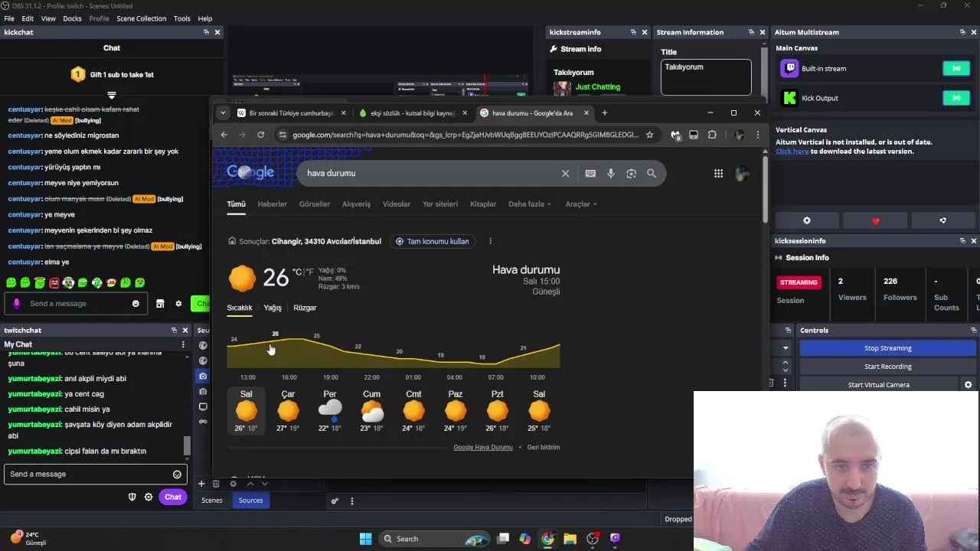Open the Google Hava Durumu link
980x551 pixels.
pos(483,448)
